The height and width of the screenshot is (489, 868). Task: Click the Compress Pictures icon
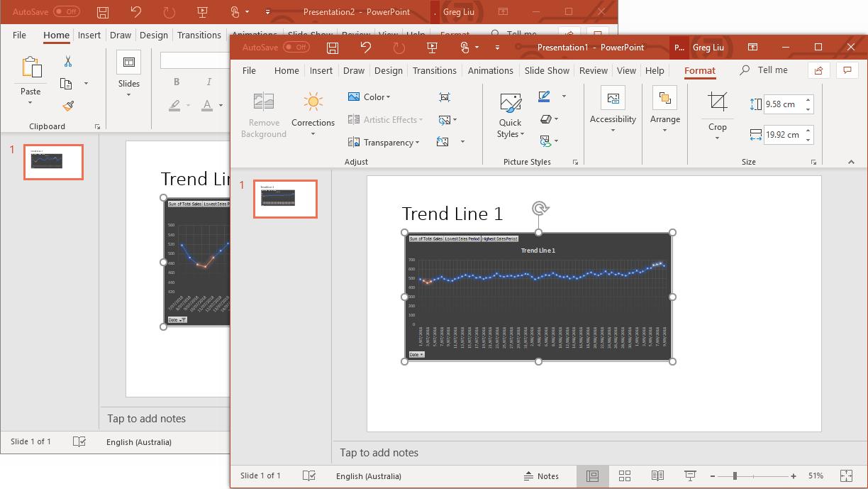pyautogui.click(x=445, y=97)
